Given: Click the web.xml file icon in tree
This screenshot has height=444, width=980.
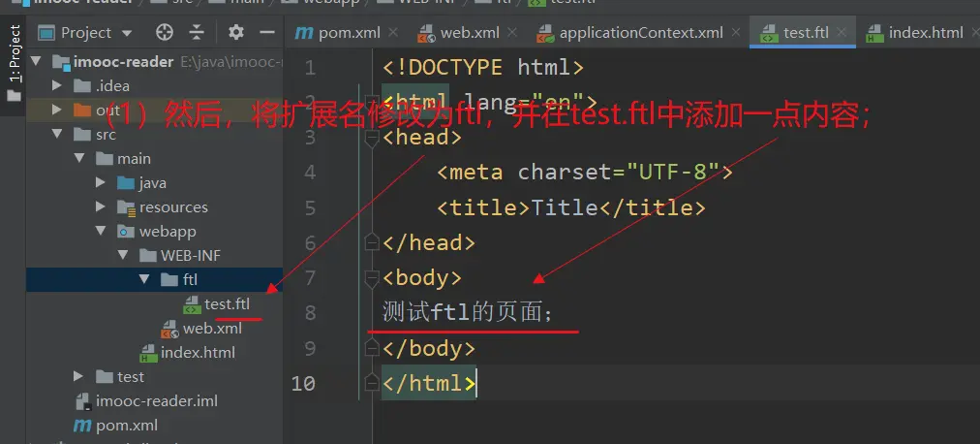Looking at the screenshot, I should [x=169, y=329].
